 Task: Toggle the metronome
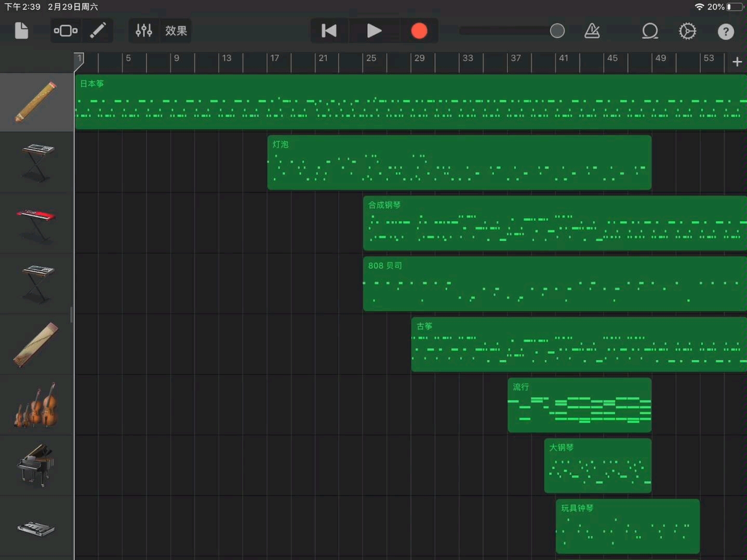592,31
